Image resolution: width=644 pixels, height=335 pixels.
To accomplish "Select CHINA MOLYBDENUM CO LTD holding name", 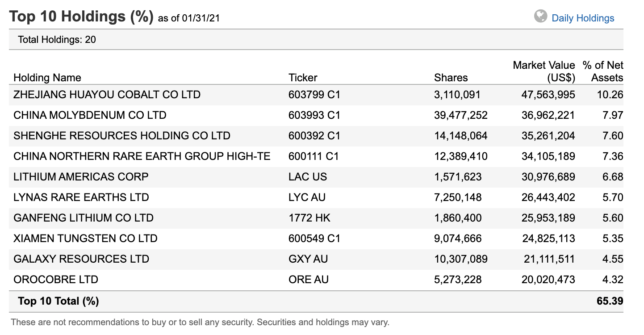I will pyautogui.click(x=90, y=115).
